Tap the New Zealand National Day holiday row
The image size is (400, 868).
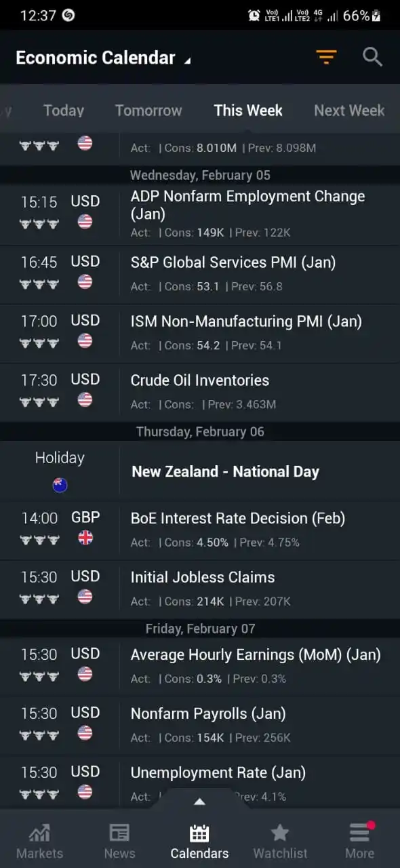(200, 471)
